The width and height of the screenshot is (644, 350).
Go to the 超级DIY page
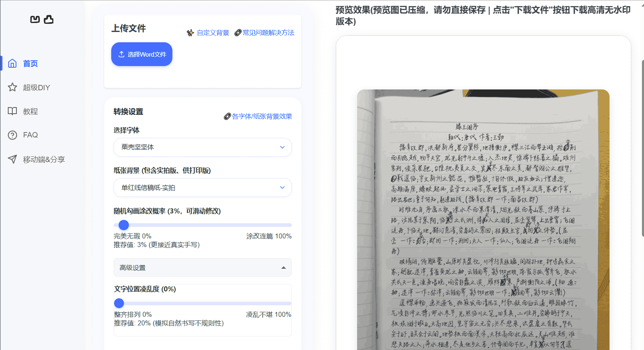37,87
